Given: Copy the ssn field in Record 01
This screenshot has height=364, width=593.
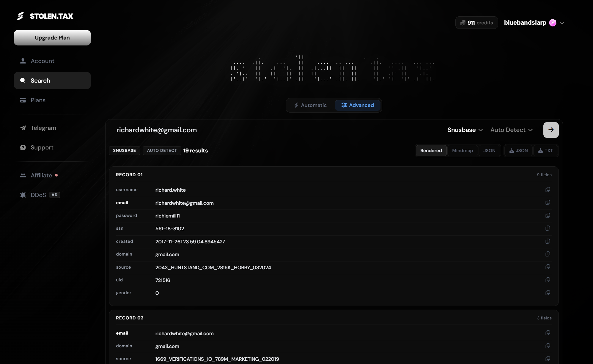Looking at the screenshot, I should pos(548,228).
